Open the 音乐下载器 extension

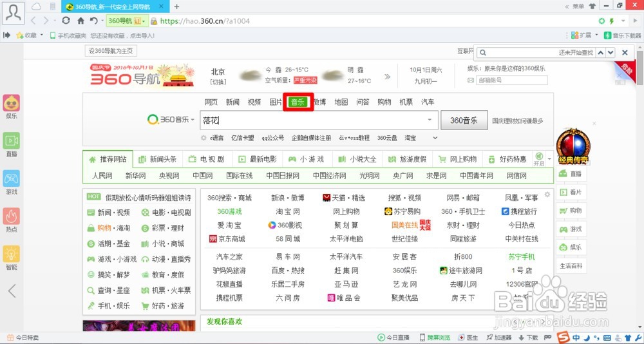coord(622,35)
